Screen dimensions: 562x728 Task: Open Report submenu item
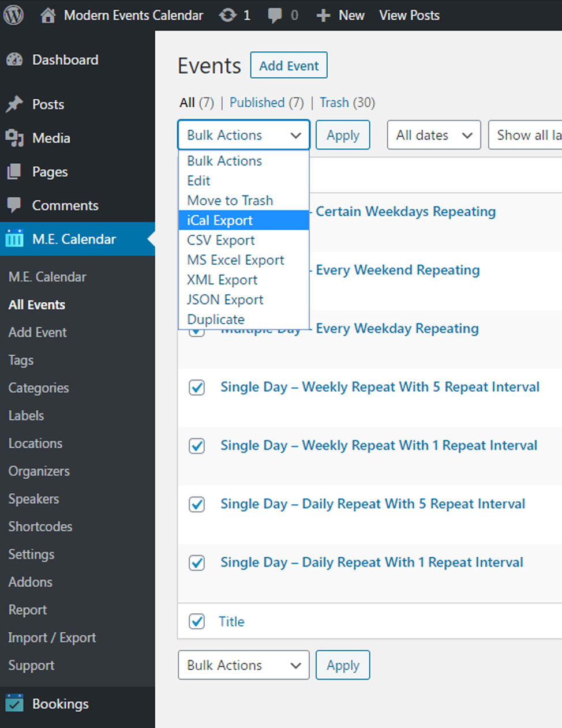click(28, 610)
